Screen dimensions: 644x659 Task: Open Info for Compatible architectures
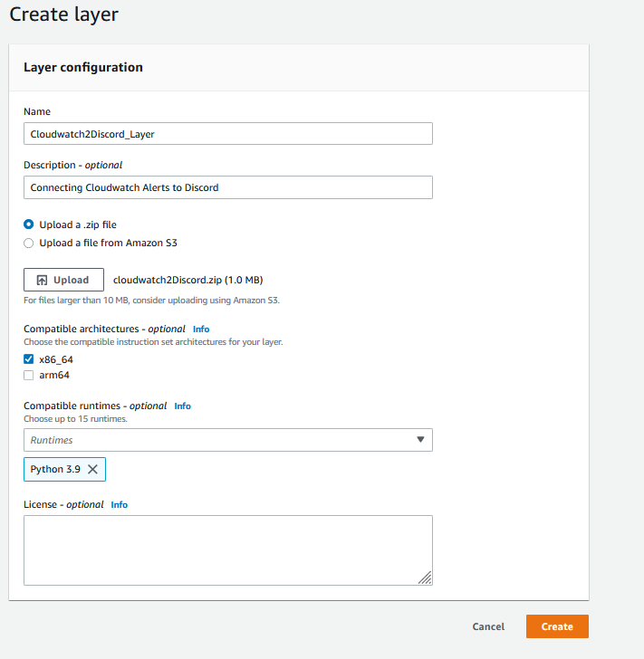[201, 329]
